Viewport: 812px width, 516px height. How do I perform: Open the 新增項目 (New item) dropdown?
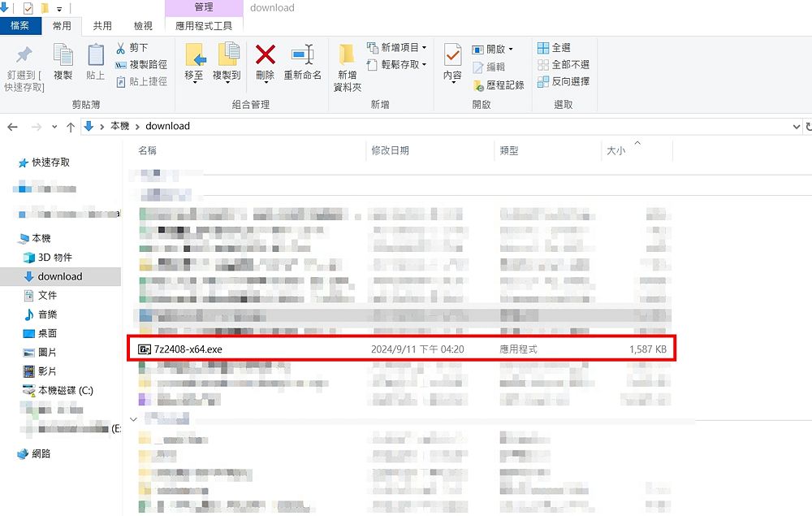pos(399,47)
